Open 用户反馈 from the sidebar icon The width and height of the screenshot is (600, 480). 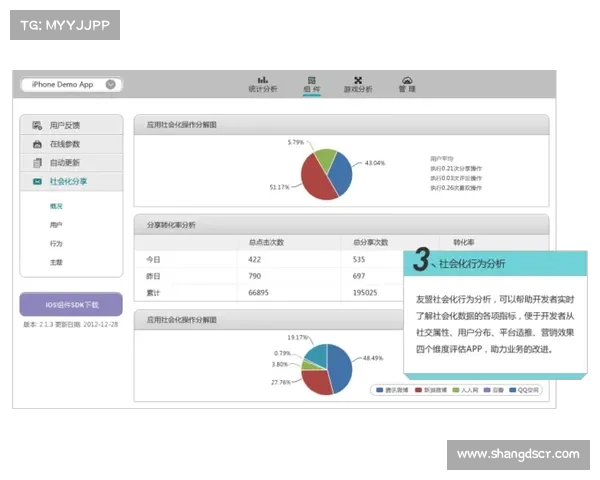click(x=37, y=125)
